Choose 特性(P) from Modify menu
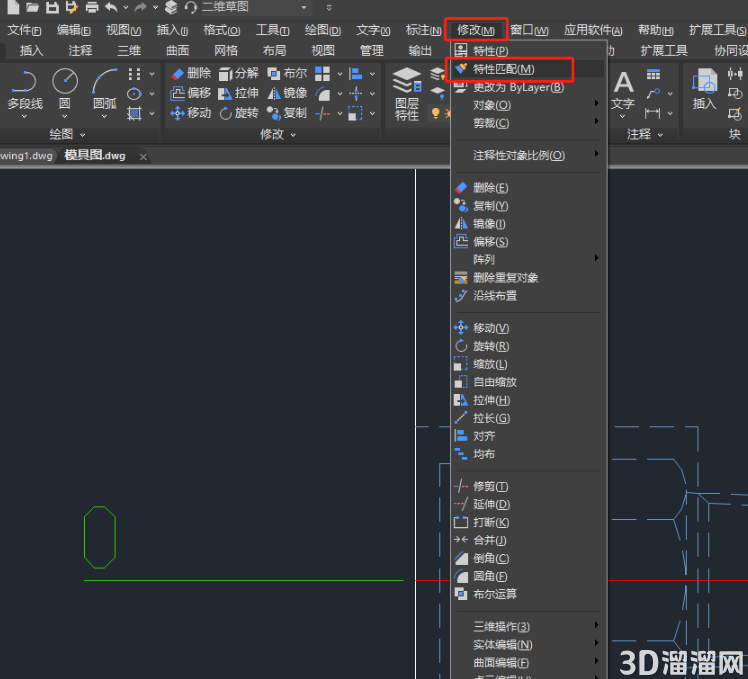Image resolution: width=748 pixels, height=679 pixels. point(528,51)
